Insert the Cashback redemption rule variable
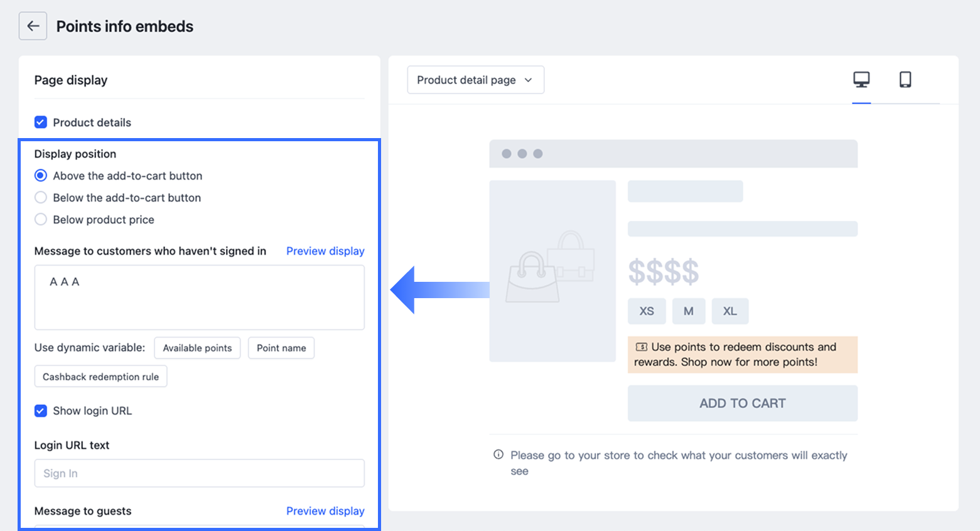 100,377
